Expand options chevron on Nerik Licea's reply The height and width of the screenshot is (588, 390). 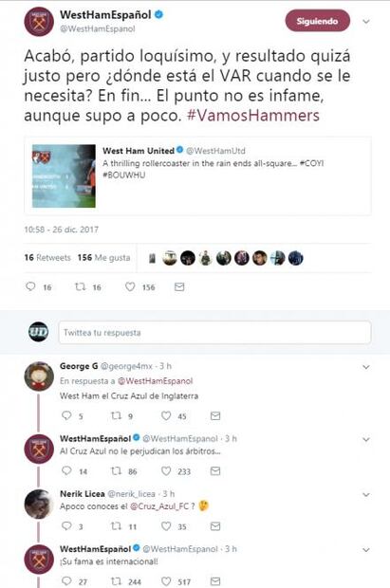tap(366, 495)
